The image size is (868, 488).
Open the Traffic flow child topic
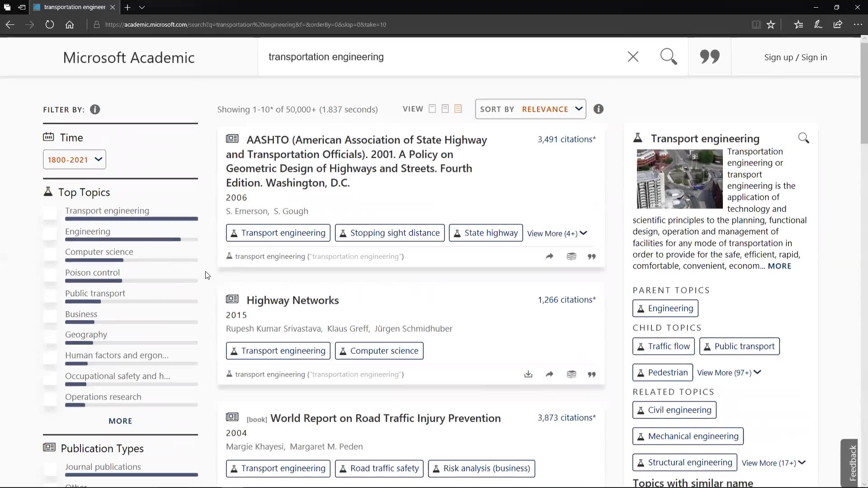pos(664,346)
